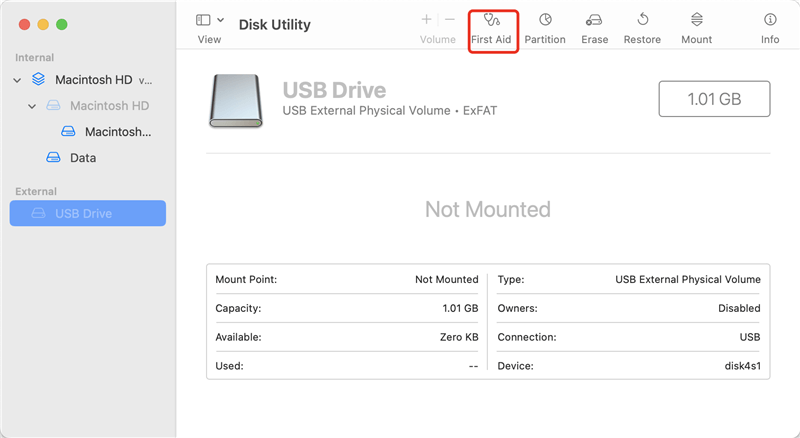Click the yellow minimize window button

(x=42, y=23)
